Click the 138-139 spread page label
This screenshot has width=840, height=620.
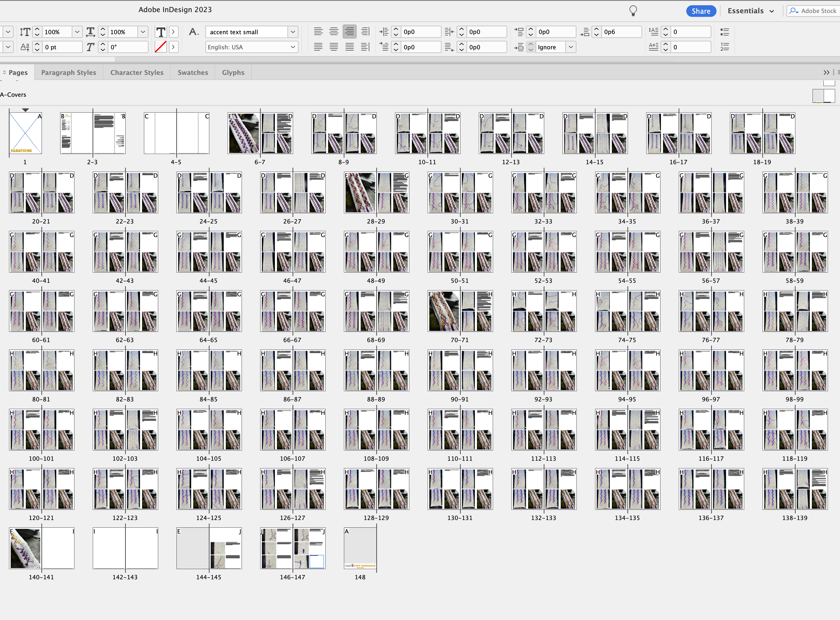coord(795,518)
